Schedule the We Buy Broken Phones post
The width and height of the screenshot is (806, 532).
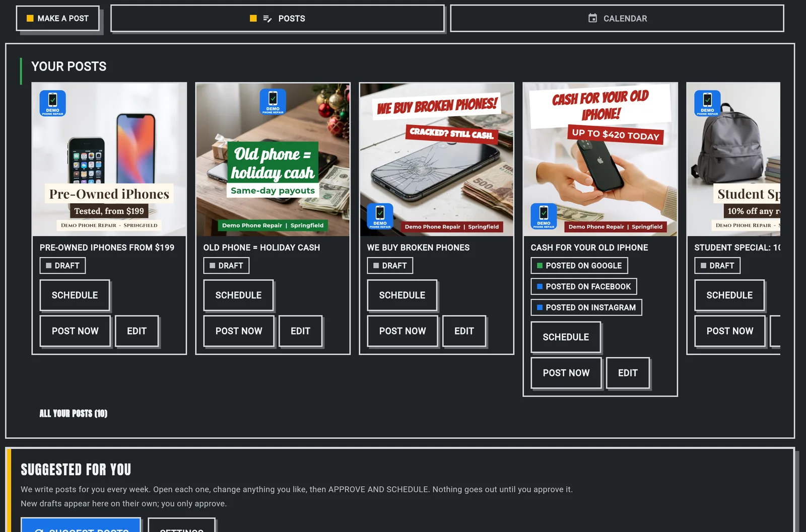tap(402, 295)
